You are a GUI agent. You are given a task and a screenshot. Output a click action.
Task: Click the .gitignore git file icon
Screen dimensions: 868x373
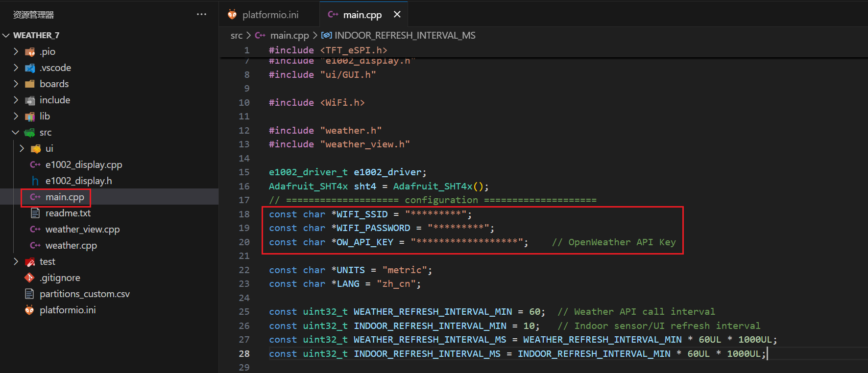(x=29, y=278)
